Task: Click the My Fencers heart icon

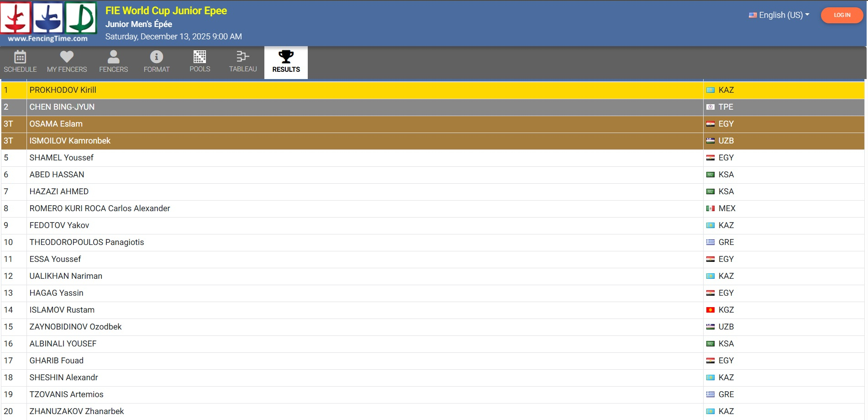Action: coord(67,57)
